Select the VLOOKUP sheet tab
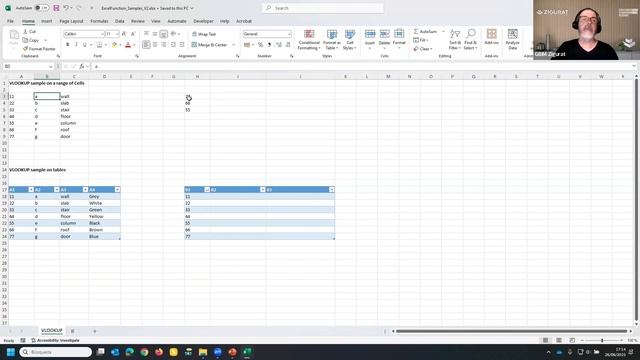 [x=52, y=331]
